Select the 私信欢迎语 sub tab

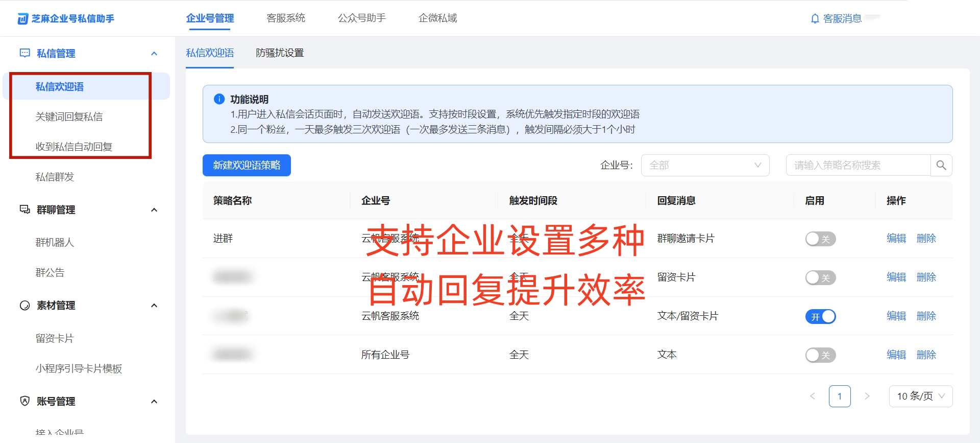(x=210, y=53)
